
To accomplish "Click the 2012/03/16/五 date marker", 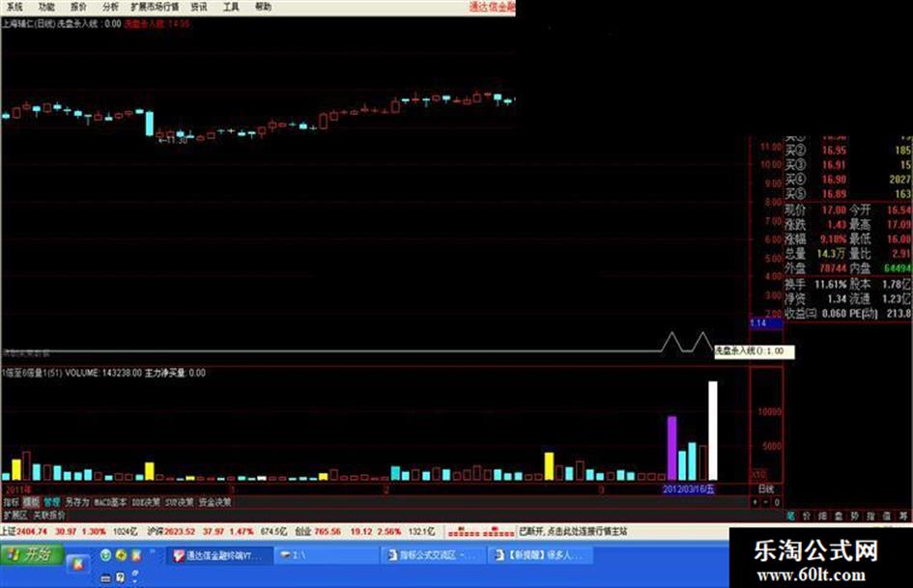I will click(689, 489).
